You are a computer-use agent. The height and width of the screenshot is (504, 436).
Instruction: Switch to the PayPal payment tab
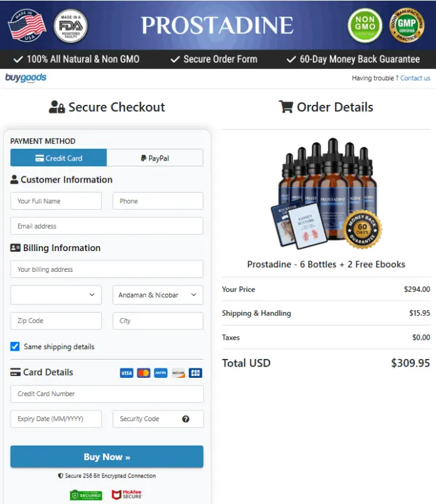pyautogui.click(x=155, y=158)
